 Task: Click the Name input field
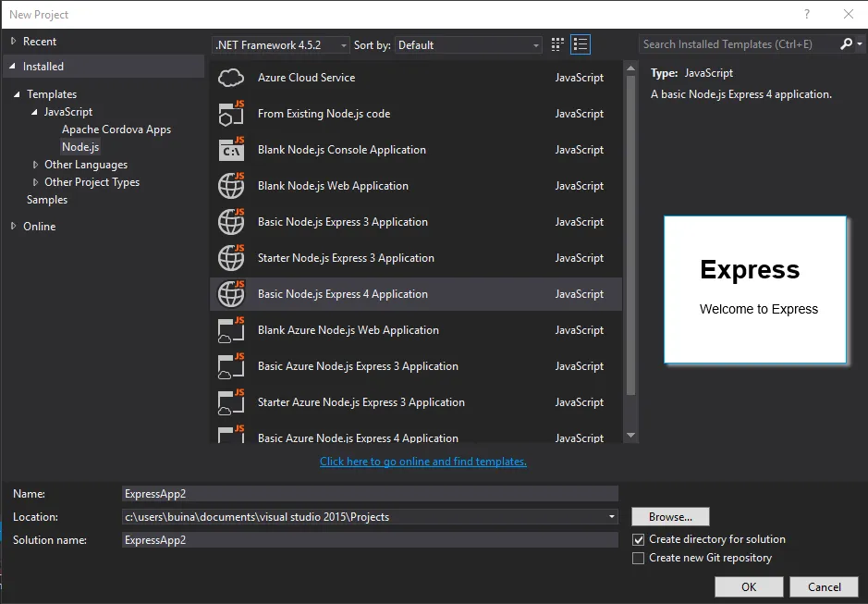coord(370,494)
